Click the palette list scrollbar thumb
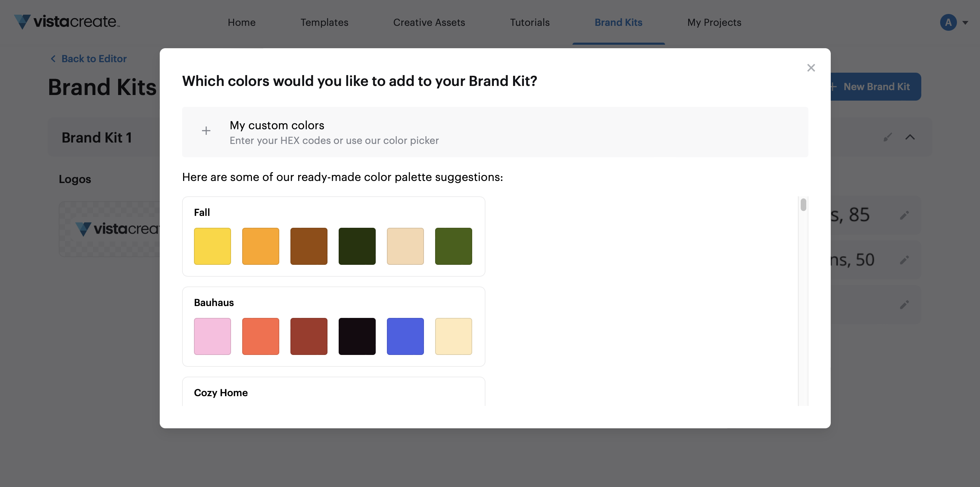Image resolution: width=980 pixels, height=487 pixels. 803,204
